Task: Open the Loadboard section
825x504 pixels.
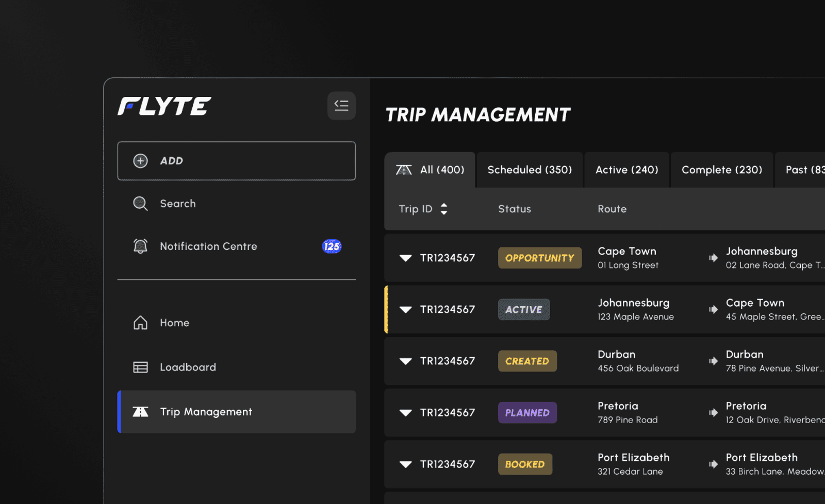Action: [x=187, y=367]
